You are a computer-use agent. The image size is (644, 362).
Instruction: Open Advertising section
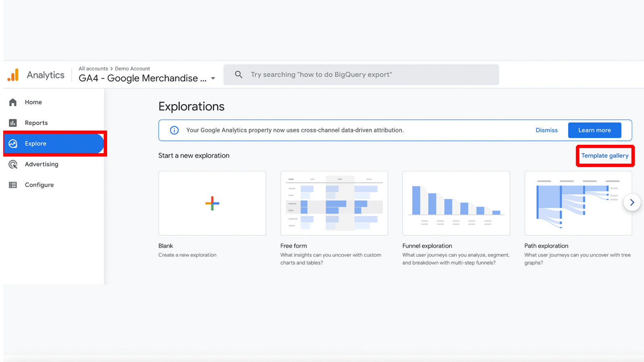coord(41,164)
